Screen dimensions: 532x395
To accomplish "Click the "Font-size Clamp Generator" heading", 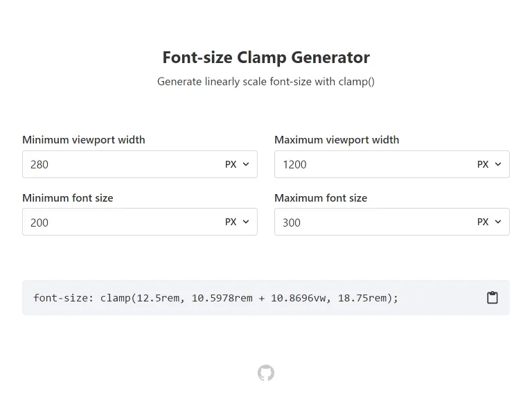I will (266, 57).
